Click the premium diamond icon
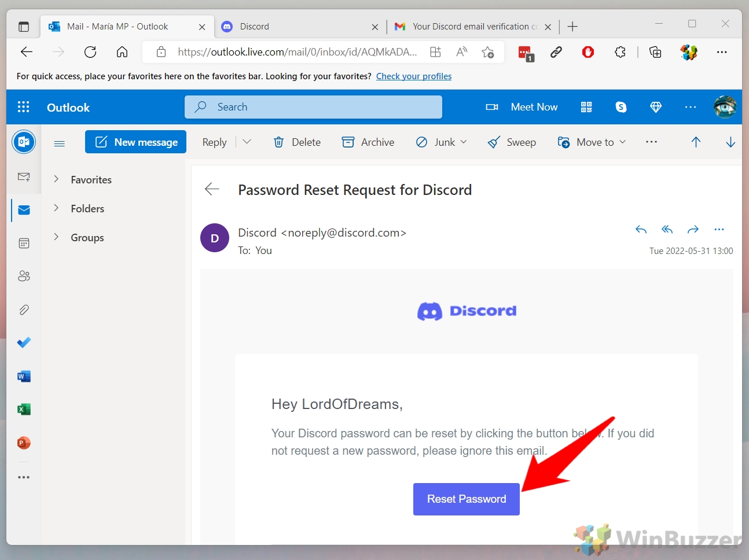The image size is (749, 560). tap(656, 107)
